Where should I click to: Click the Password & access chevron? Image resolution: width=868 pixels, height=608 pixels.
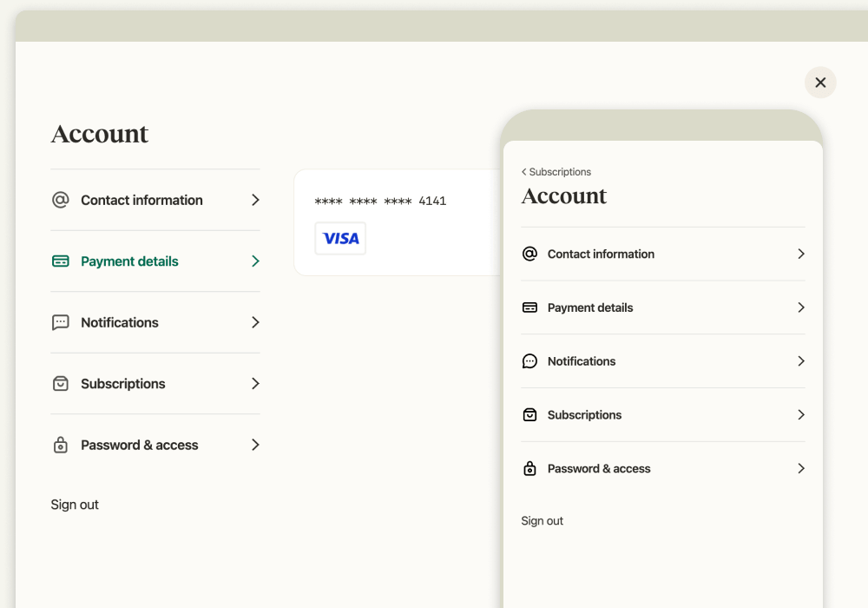click(254, 445)
